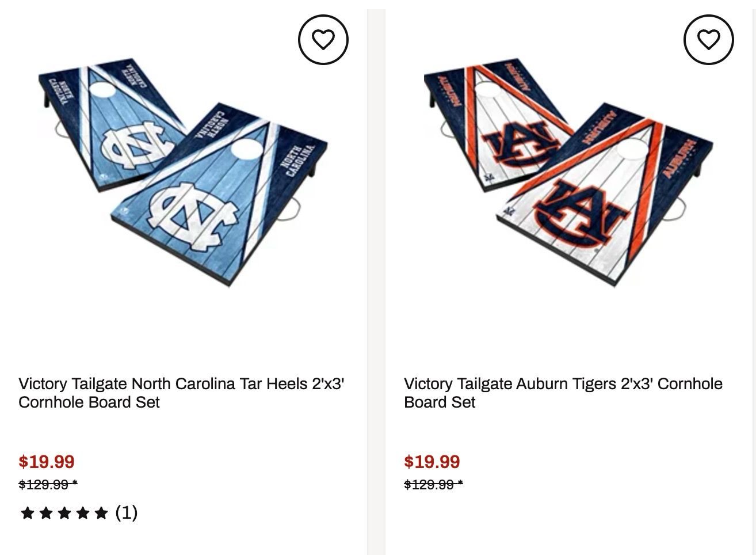Click the hole on the front Tar Heels board

click(247, 149)
